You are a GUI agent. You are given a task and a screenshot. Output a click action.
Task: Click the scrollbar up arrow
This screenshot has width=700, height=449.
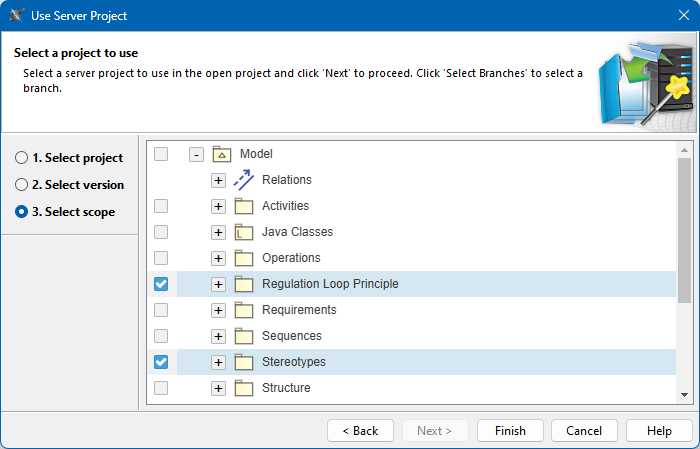coord(684,150)
